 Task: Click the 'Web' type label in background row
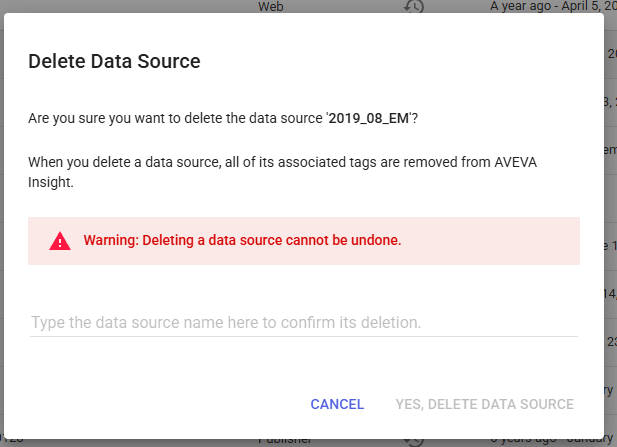coord(271,6)
